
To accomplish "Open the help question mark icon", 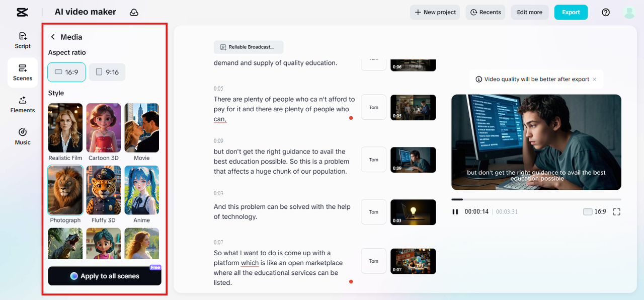I will (606, 12).
